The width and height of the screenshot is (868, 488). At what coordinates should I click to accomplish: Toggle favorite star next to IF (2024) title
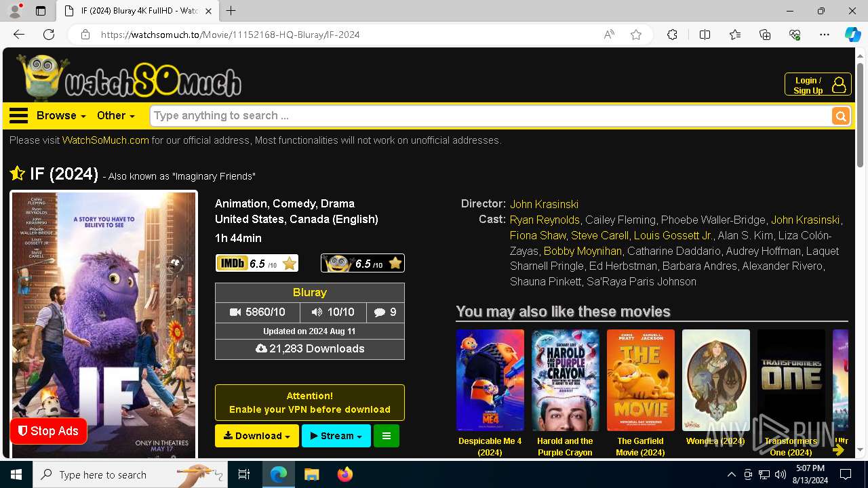click(18, 174)
